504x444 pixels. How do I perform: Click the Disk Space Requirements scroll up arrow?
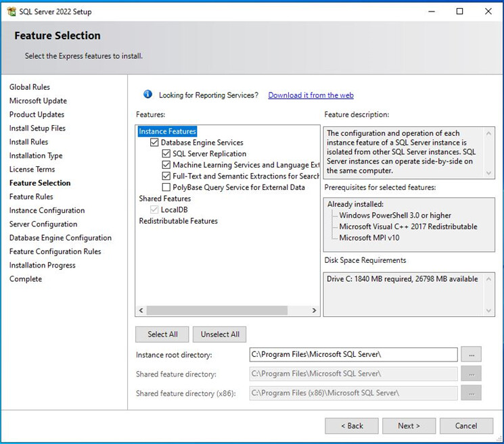click(x=488, y=278)
